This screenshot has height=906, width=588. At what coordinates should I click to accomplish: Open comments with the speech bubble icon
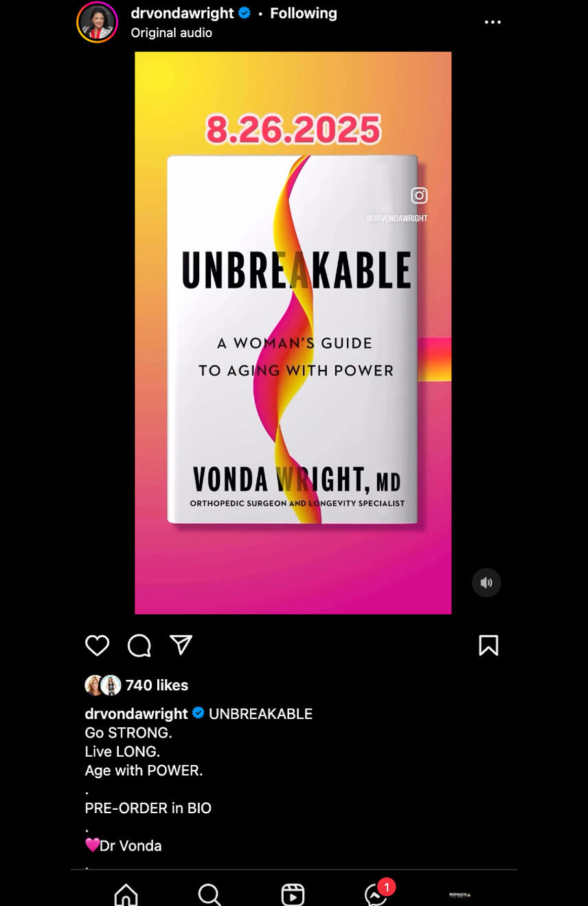click(139, 645)
